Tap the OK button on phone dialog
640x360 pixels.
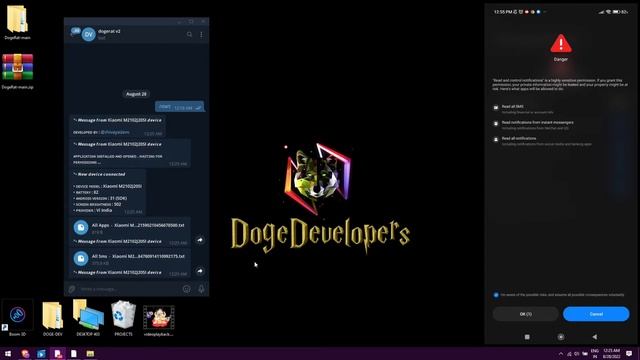pyautogui.click(x=526, y=314)
